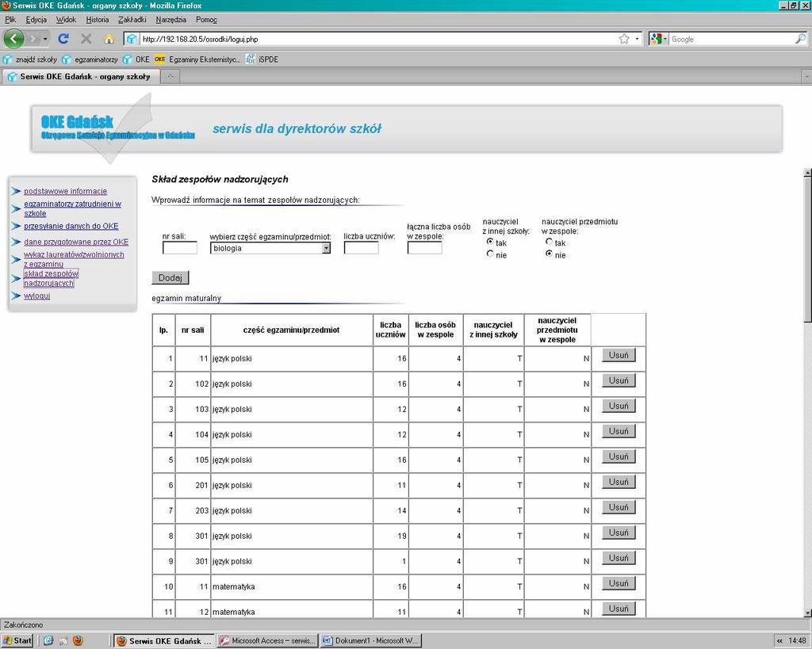This screenshot has width=812, height=649.
Task: Click the Firefox quick launch icon
Action: point(78,641)
